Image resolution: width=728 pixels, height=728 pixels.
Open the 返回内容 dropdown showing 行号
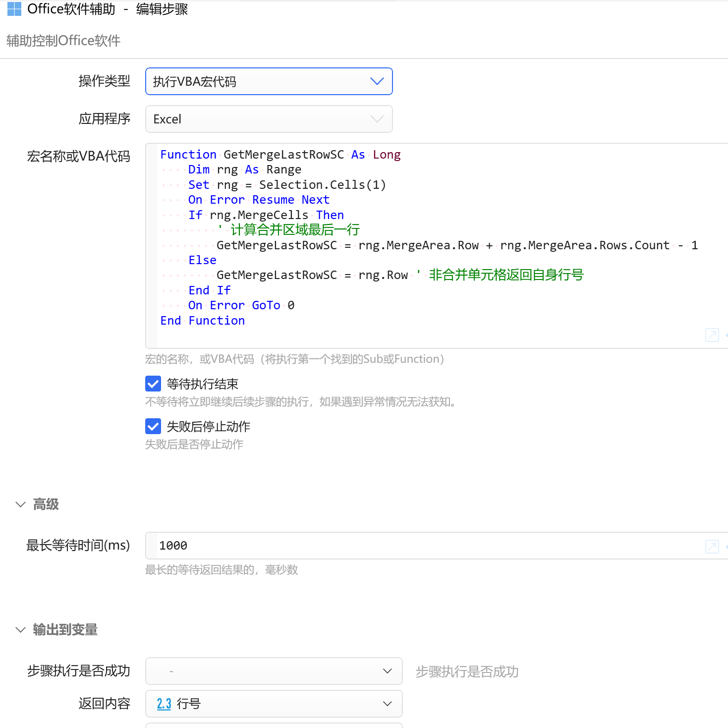point(274,704)
